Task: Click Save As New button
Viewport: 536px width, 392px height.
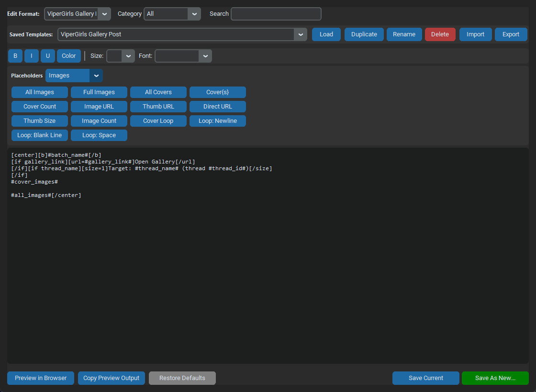Action: pyautogui.click(x=495, y=378)
